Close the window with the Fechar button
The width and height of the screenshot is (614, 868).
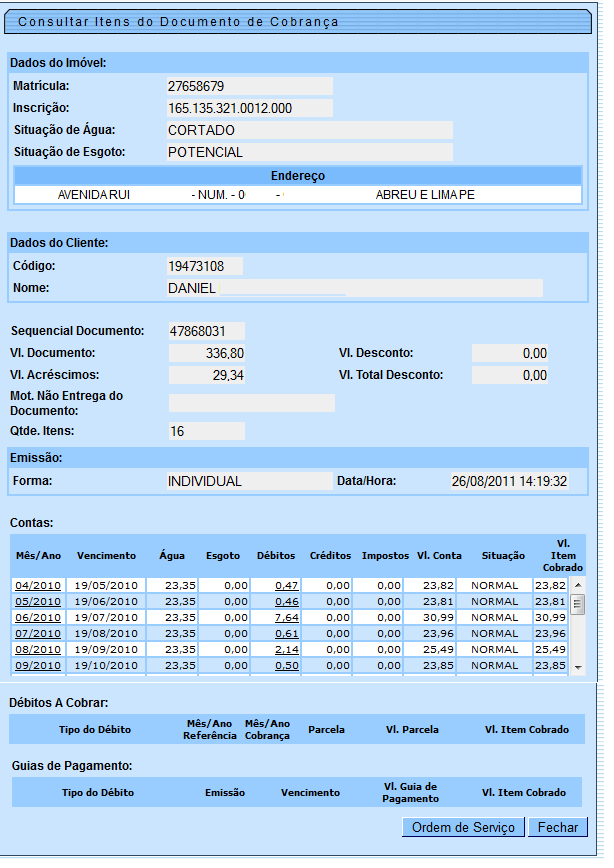coord(558,827)
